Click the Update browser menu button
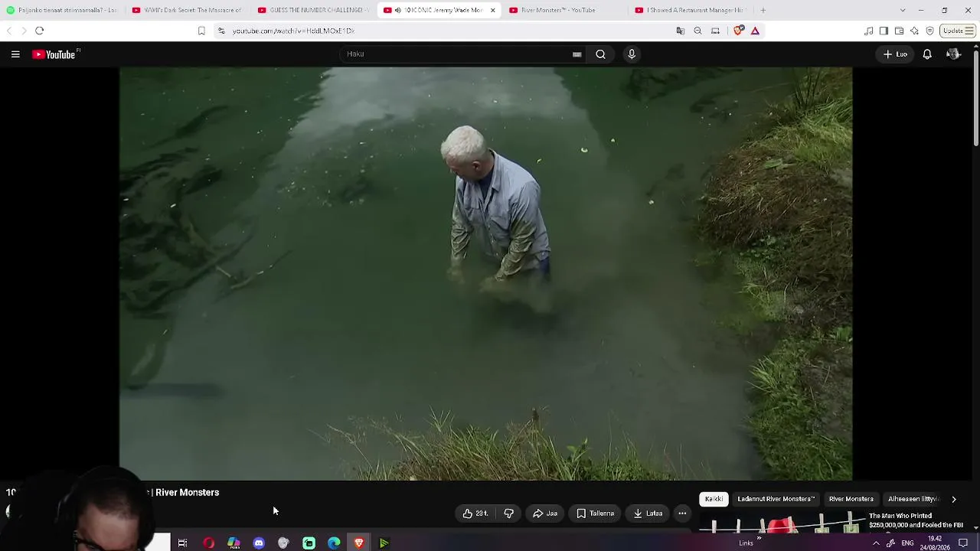 point(958,31)
